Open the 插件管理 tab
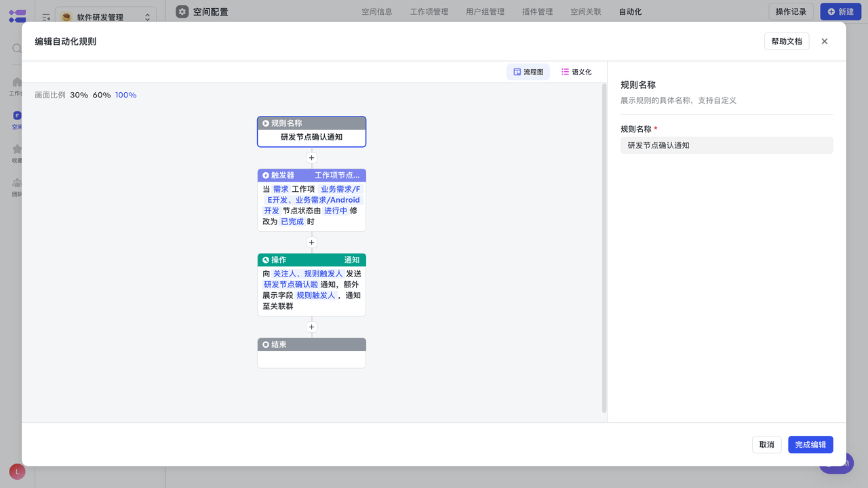 click(x=537, y=12)
